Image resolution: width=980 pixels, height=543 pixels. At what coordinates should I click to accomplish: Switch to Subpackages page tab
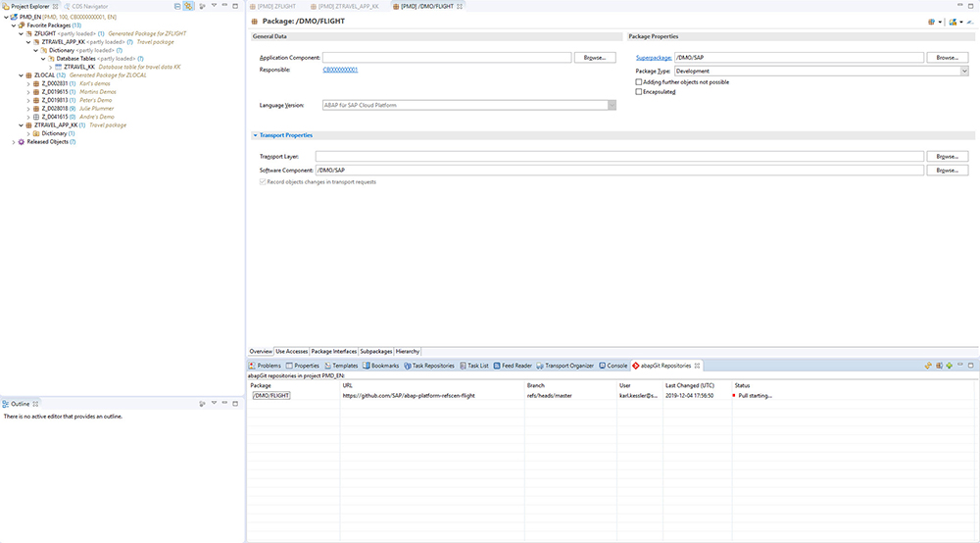point(376,351)
